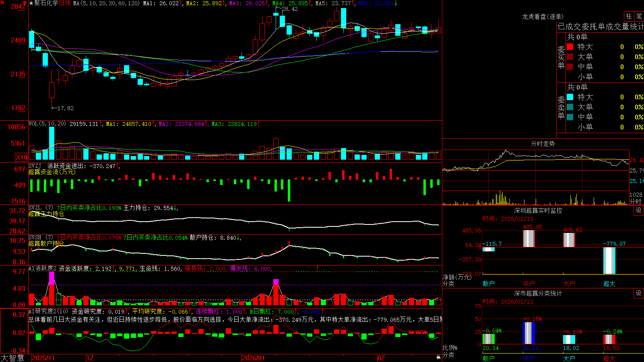Click 强势线: 3.000 label
Screen dimensions: 644x362
pos(205,268)
